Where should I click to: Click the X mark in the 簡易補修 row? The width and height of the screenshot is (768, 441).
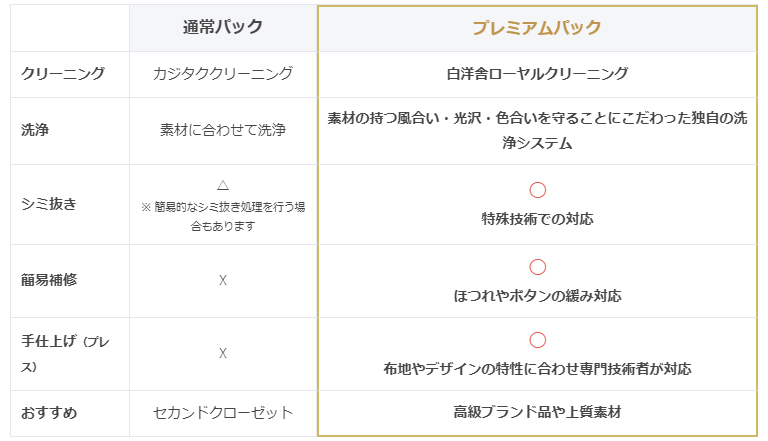[x=223, y=280]
